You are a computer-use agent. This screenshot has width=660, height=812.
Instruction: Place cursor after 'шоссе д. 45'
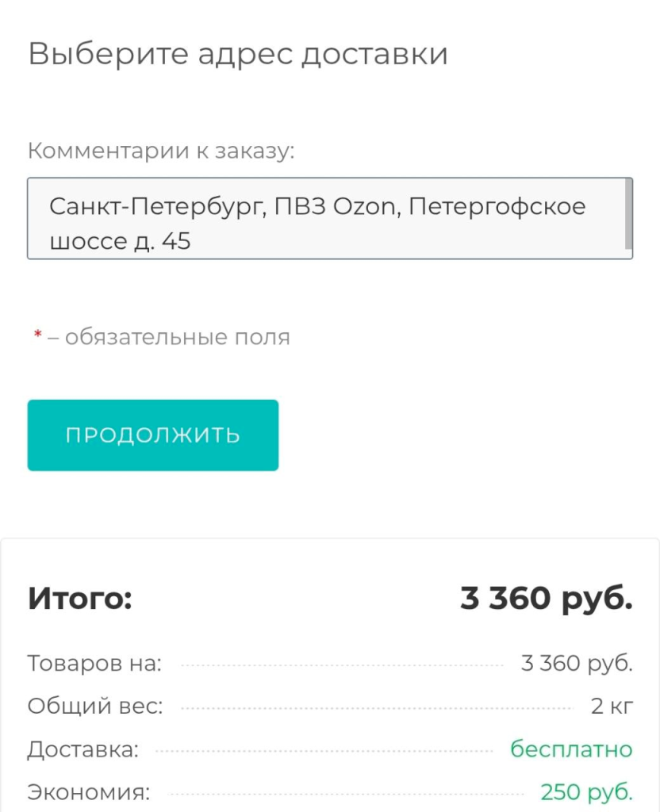[193, 241]
